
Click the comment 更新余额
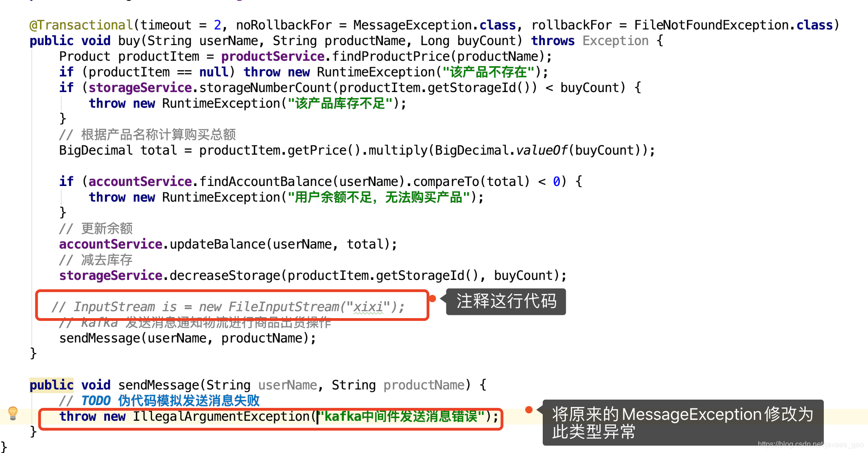tap(96, 228)
